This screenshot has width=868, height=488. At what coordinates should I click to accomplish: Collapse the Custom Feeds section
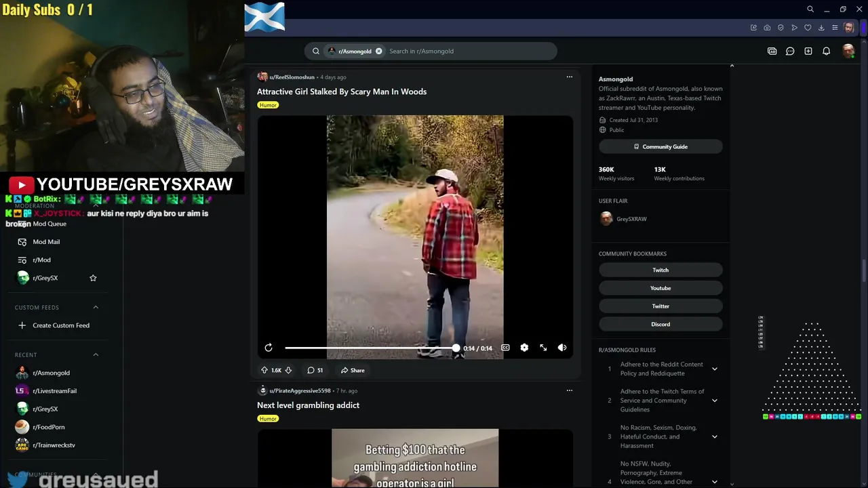pos(96,307)
